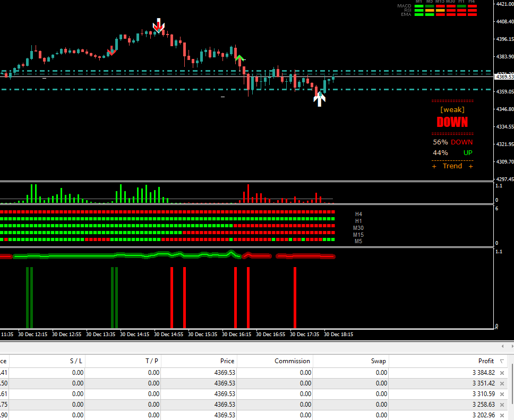Click the large red DOWN trend label
The width and height of the screenshot is (514, 420).
pos(452,122)
